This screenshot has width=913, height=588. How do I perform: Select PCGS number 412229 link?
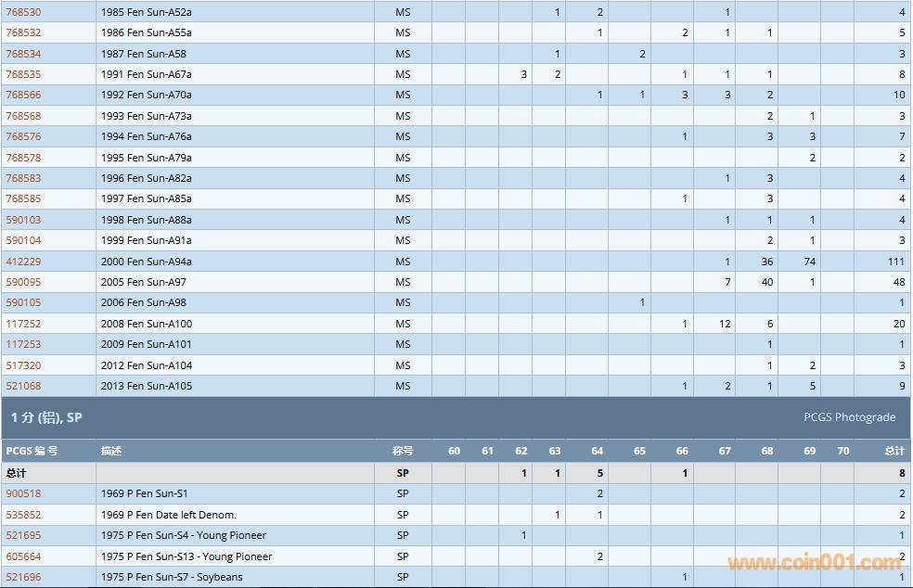pos(23,262)
